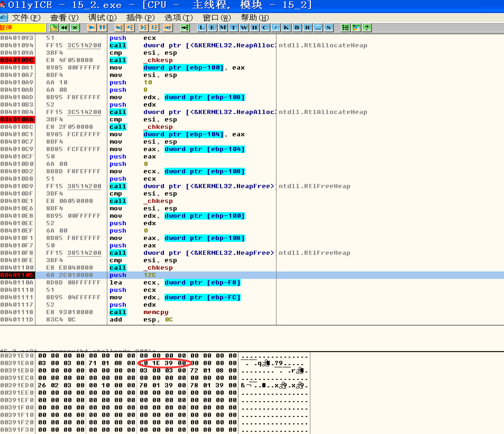The width and height of the screenshot is (504, 434).
Task: Click ntdll.RtlAllocateHeap comment at address 00401094
Action: point(323,45)
